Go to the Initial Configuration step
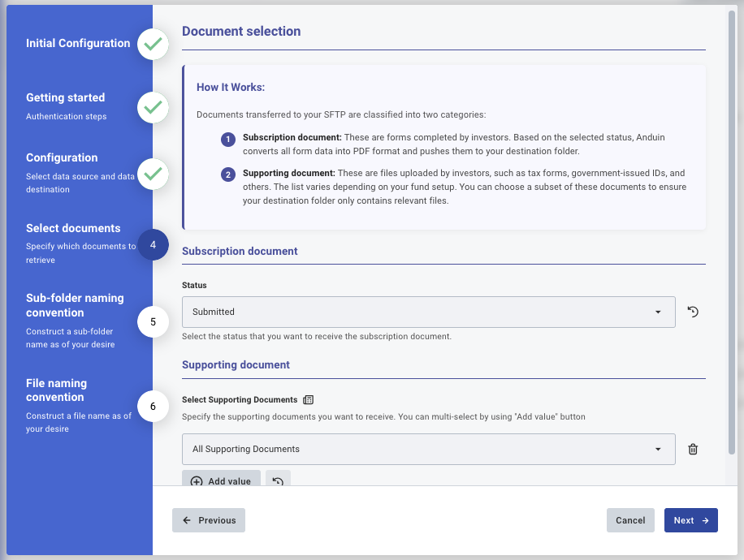The image size is (744, 560). click(78, 43)
